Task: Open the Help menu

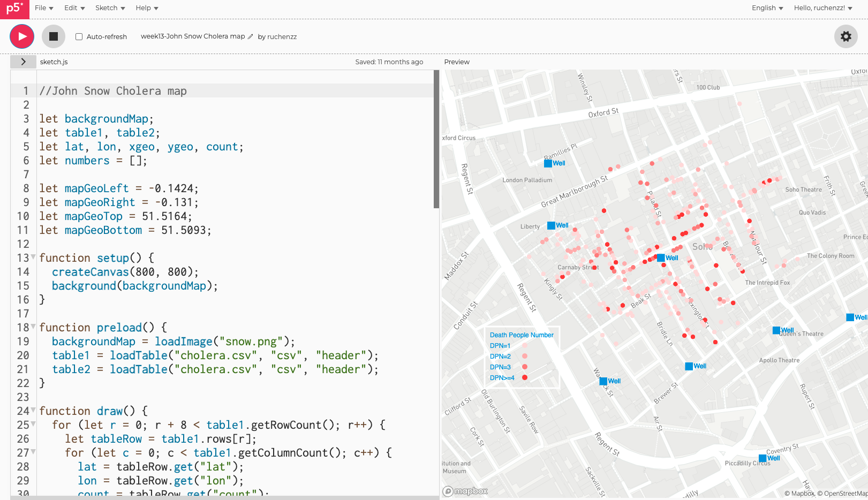Action: tap(147, 7)
